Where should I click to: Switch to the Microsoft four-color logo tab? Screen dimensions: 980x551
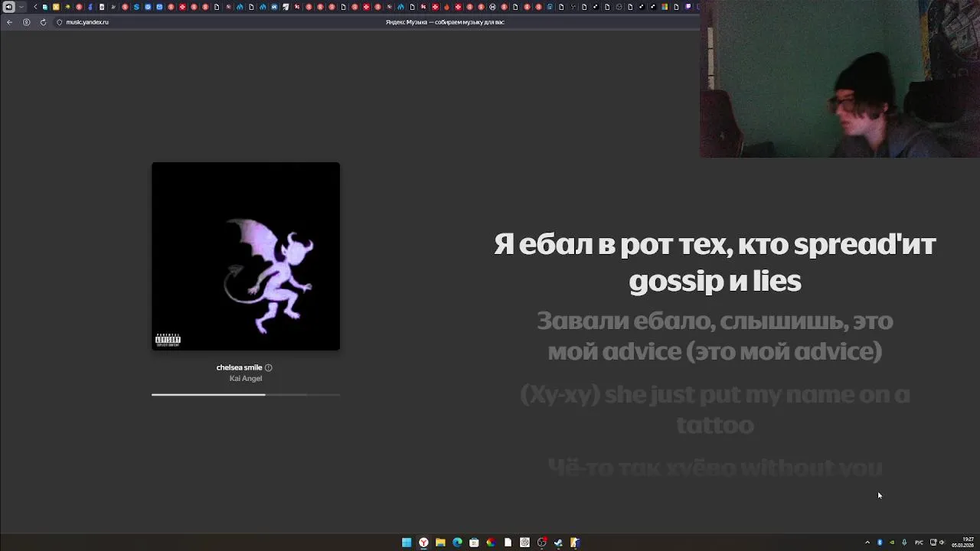pos(665,7)
